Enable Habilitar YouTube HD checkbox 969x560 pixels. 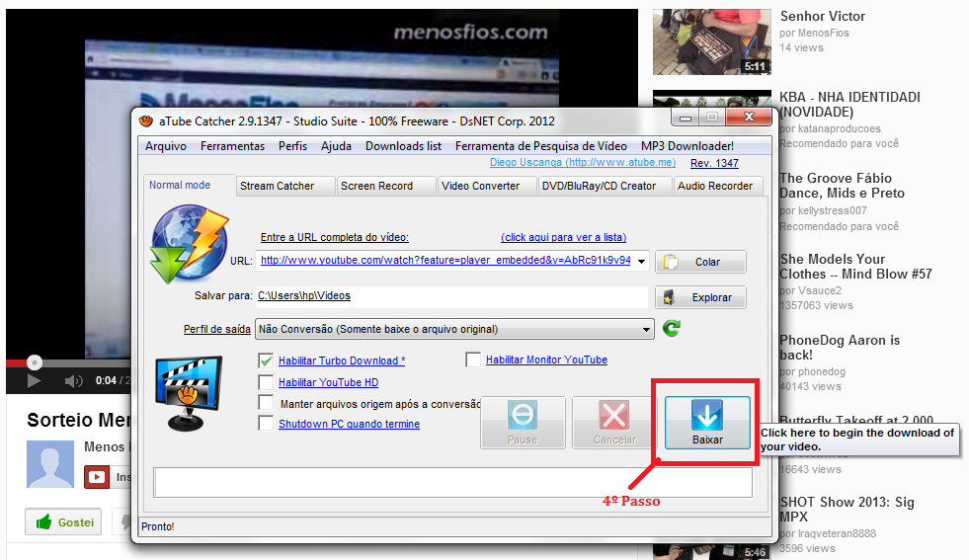(x=266, y=382)
